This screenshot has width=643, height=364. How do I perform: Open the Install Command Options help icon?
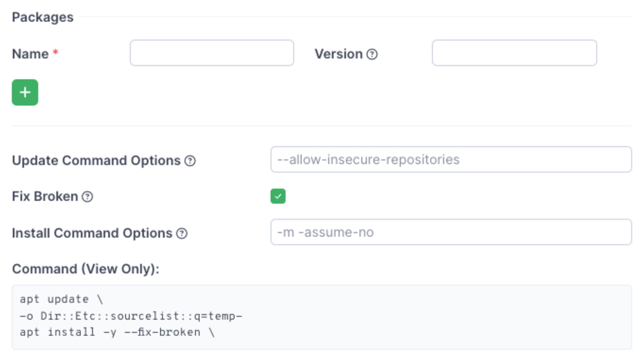click(x=182, y=233)
